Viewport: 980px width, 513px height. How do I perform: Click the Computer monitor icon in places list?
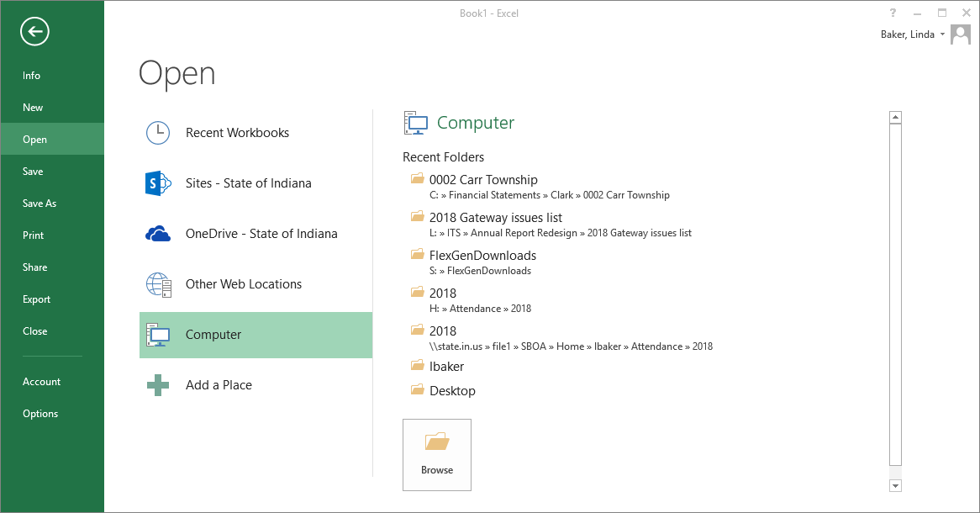click(157, 335)
